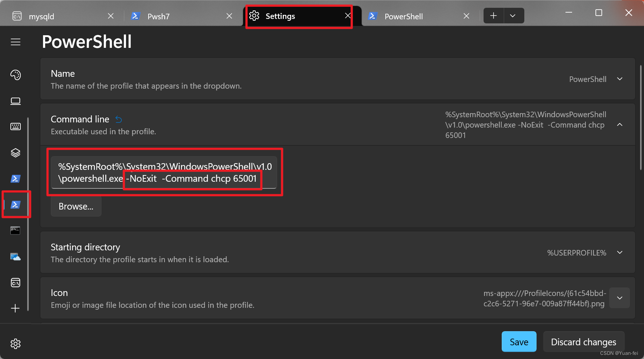Close the Pwsh7 tab

229,16
